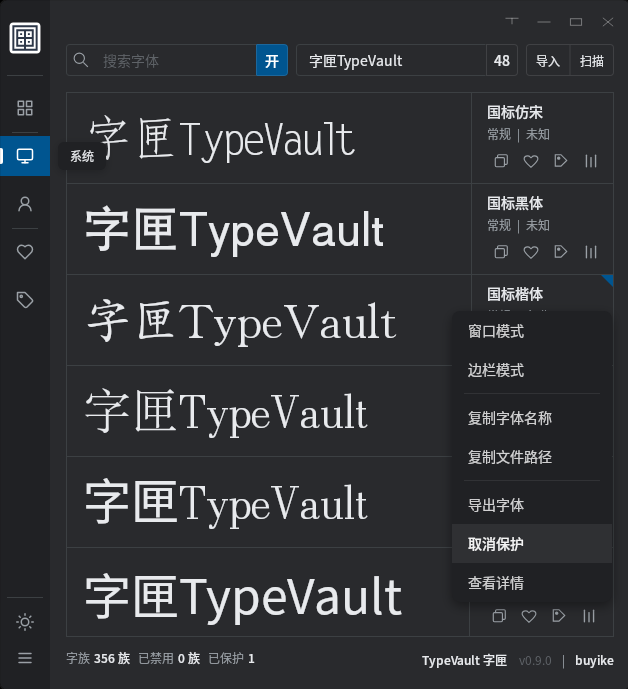Image resolution: width=628 pixels, height=689 pixels.
Task: Edit the preview text field 字匣TypeVault
Action: 391,60
